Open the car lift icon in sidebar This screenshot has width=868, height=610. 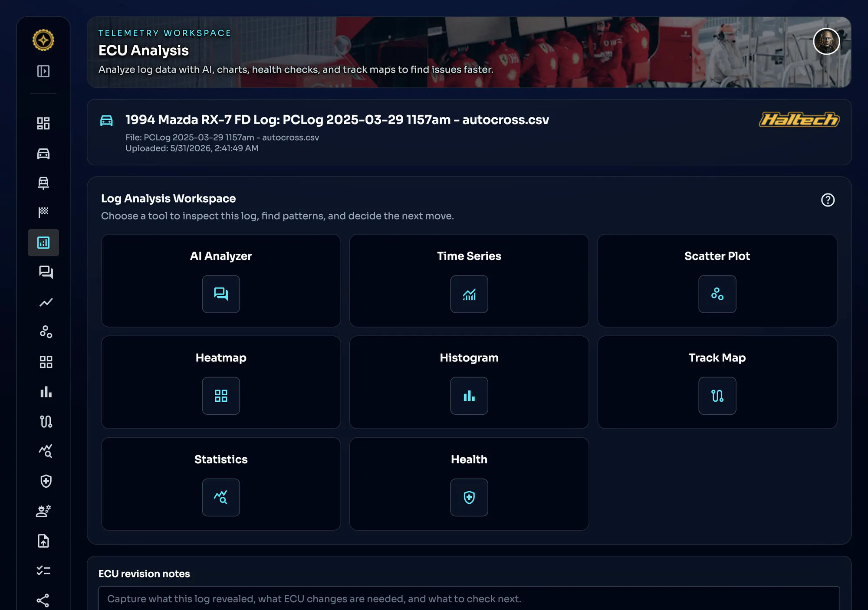click(43, 183)
